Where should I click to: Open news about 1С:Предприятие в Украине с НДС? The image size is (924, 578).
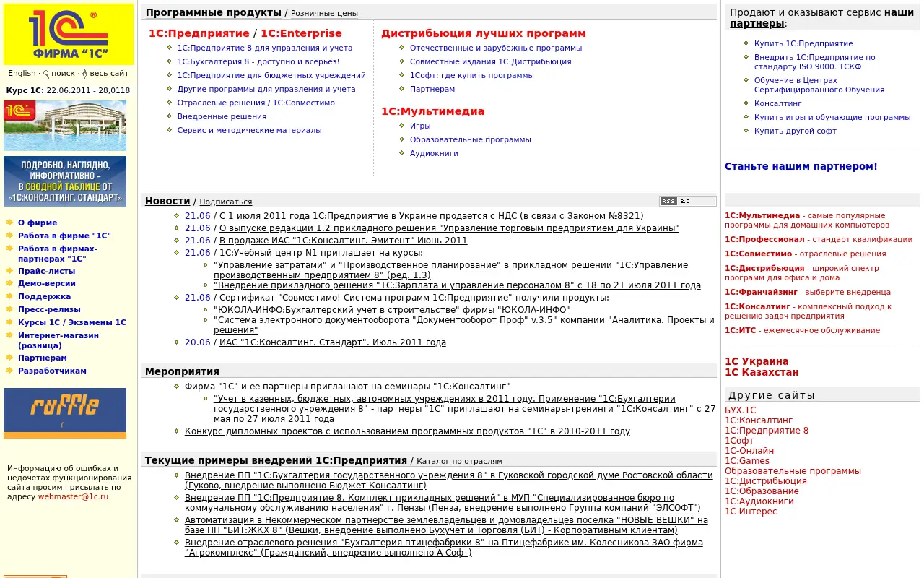pyautogui.click(x=431, y=215)
